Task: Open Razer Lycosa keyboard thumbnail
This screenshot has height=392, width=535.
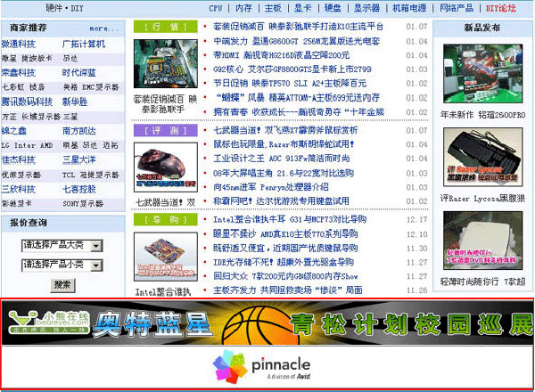Action: pos(482,157)
